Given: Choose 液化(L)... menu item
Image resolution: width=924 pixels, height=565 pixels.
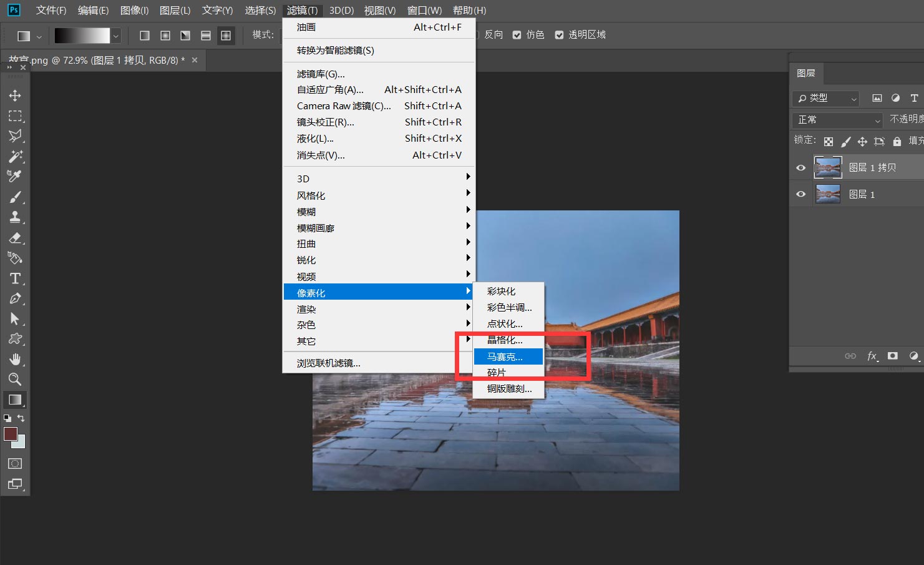Looking at the screenshot, I should pyautogui.click(x=379, y=139).
